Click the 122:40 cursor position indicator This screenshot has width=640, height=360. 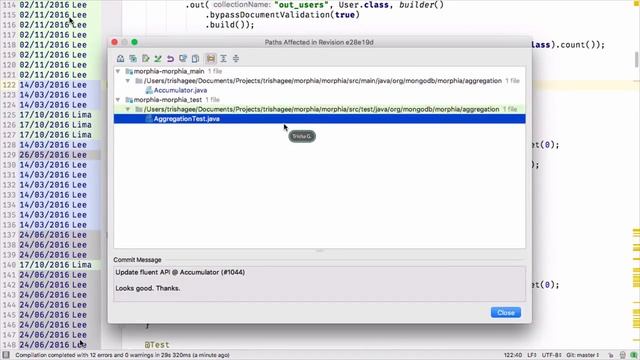click(x=513, y=355)
